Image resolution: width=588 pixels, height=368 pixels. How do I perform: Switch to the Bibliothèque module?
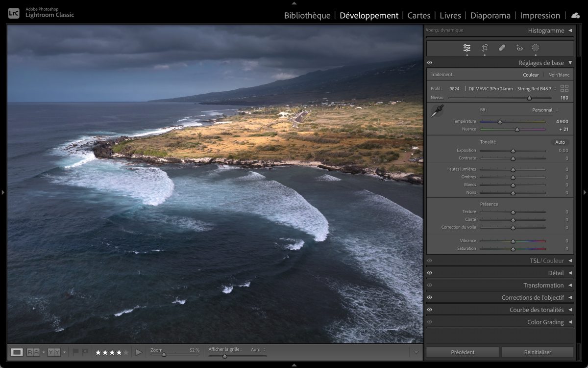pos(307,15)
